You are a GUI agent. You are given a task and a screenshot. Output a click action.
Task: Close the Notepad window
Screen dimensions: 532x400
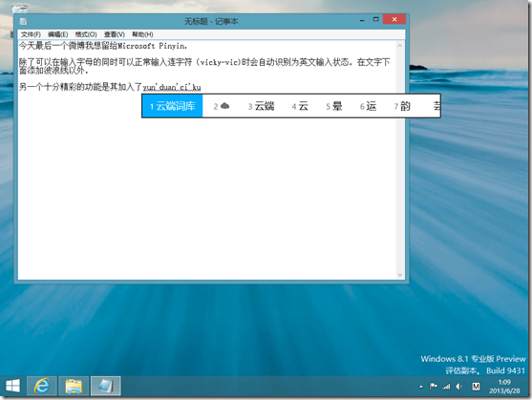point(394,19)
